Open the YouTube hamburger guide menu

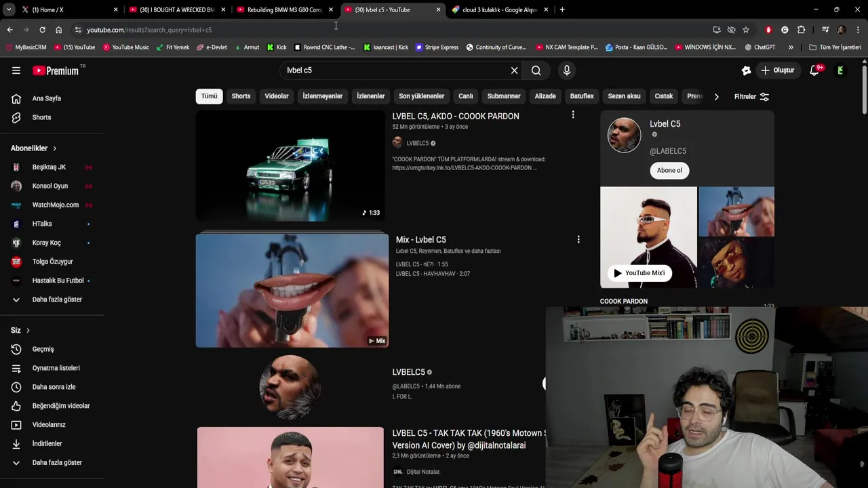(x=16, y=70)
